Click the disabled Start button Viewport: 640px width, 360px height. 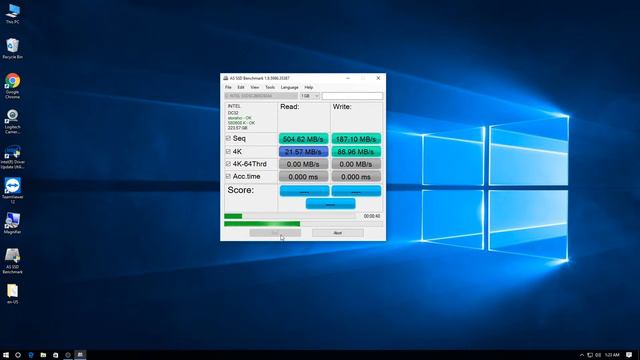(x=275, y=233)
